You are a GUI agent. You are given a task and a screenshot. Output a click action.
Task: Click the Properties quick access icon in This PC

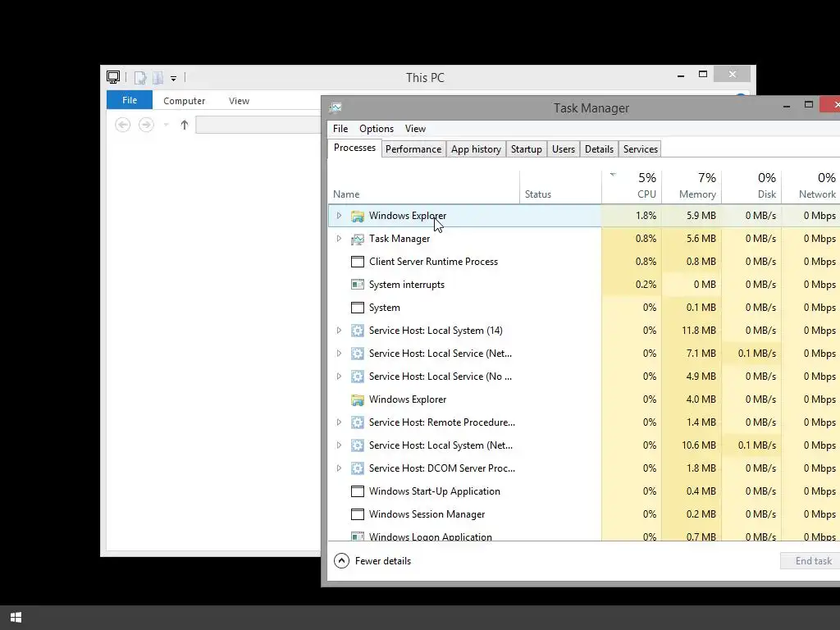pos(139,78)
